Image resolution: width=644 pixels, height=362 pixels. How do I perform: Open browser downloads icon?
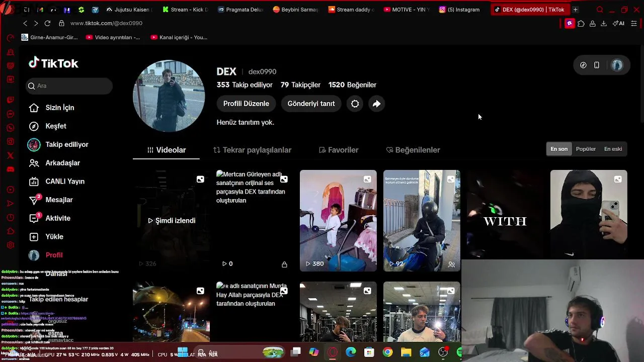pos(604,23)
